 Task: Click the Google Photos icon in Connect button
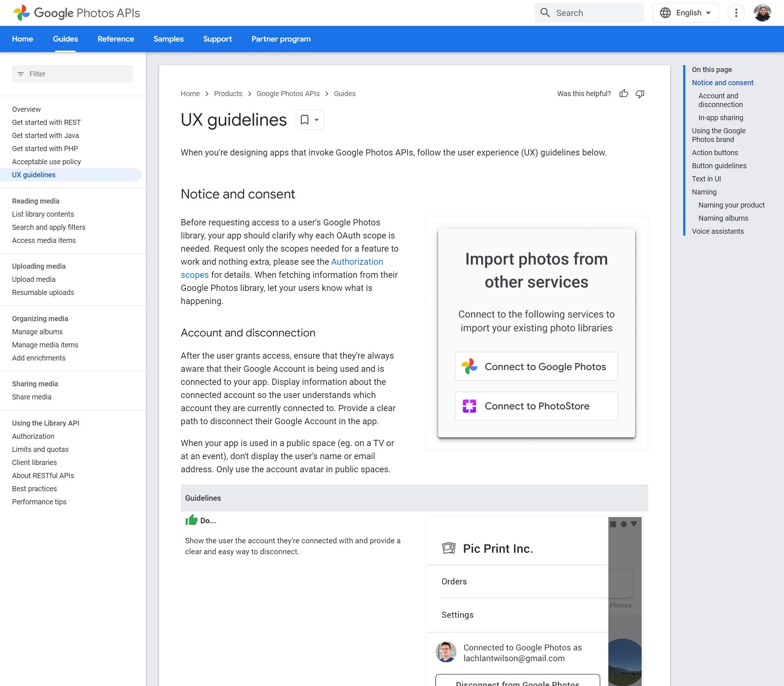click(469, 366)
